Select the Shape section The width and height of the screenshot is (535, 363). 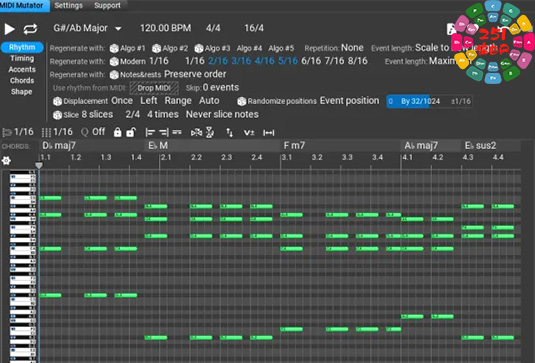tap(22, 92)
